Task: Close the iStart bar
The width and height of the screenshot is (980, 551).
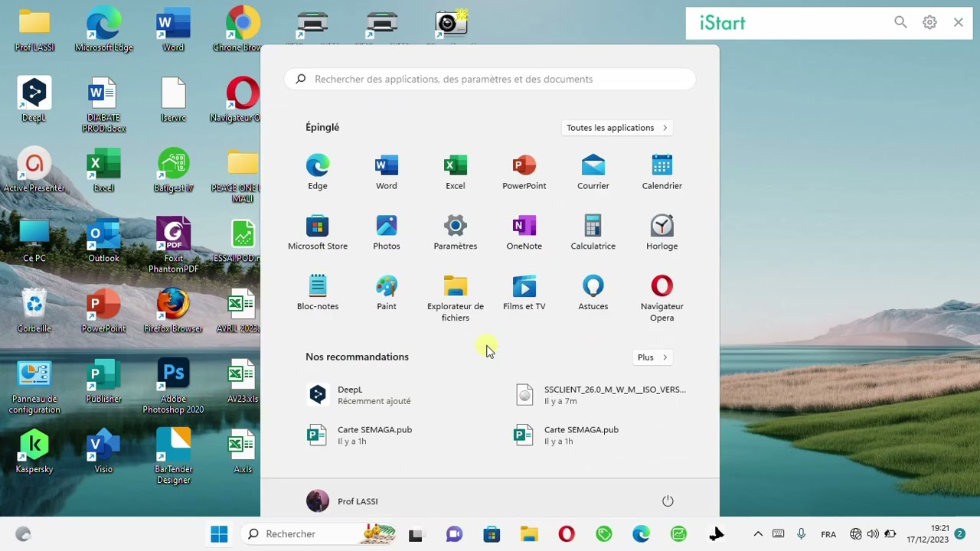Action: click(959, 23)
